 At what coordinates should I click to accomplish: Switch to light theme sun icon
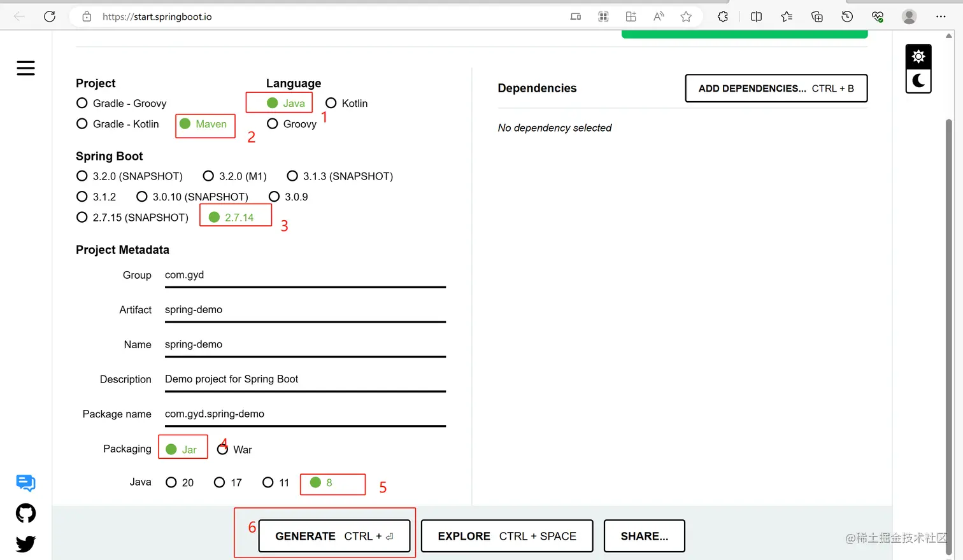(918, 57)
